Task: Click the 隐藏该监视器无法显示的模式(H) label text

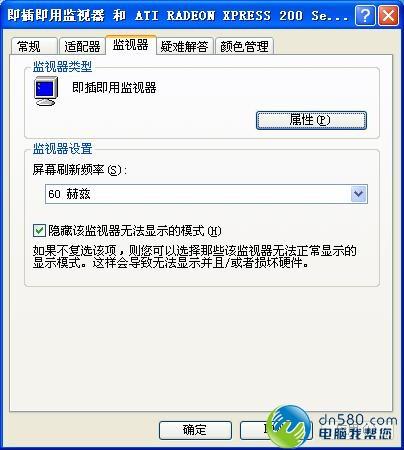Action: (135, 231)
